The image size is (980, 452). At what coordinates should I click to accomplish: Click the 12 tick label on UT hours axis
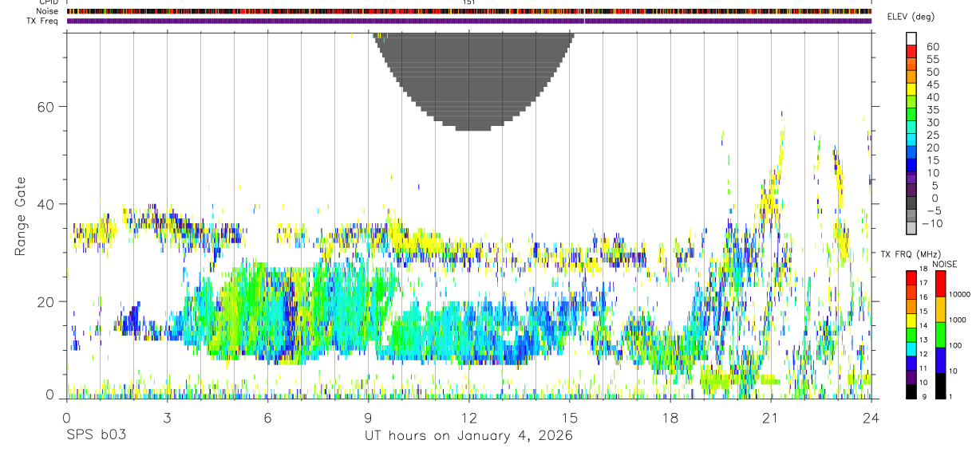pos(468,417)
